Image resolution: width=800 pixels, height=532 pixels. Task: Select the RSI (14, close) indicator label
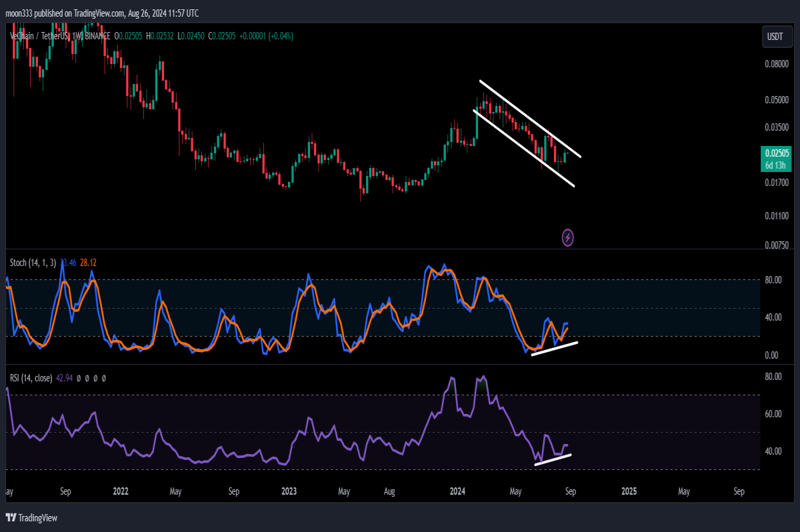pos(31,378)
